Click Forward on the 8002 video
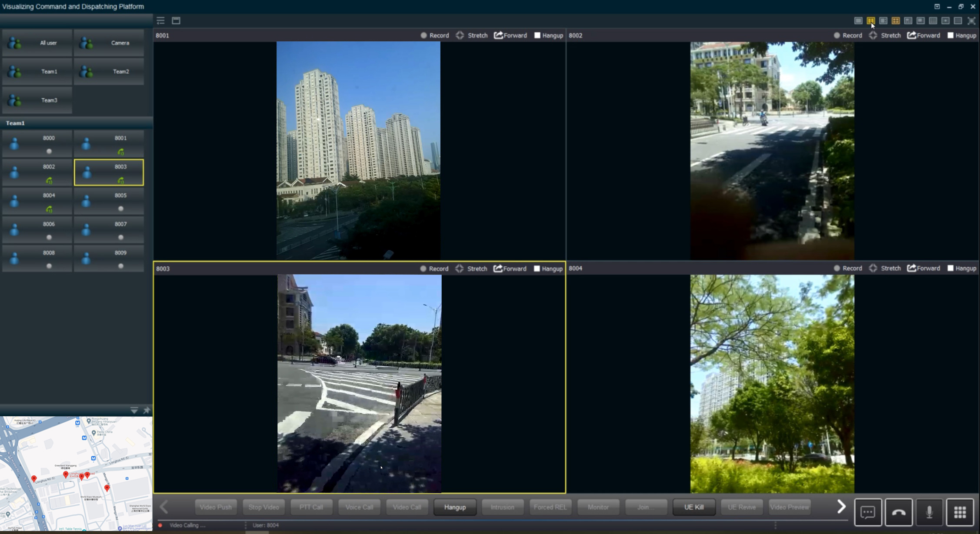 pos(923,35)
